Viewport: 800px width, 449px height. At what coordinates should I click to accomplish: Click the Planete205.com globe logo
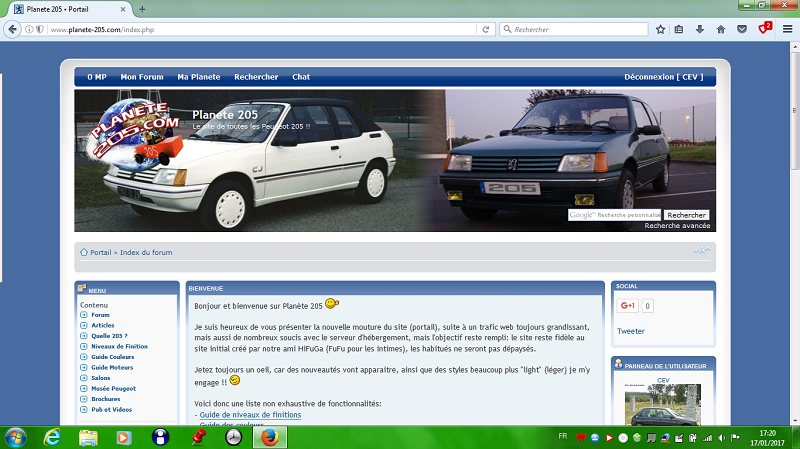tap(134, 134)
